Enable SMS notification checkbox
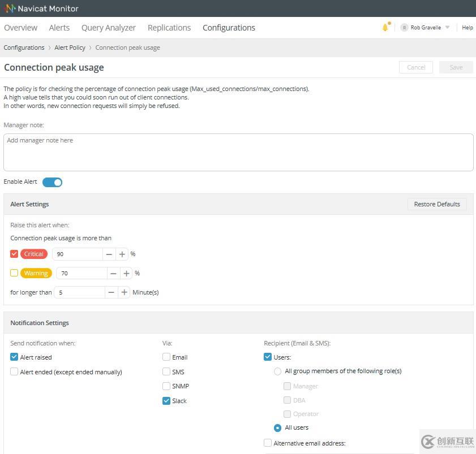 click(166, 371)
